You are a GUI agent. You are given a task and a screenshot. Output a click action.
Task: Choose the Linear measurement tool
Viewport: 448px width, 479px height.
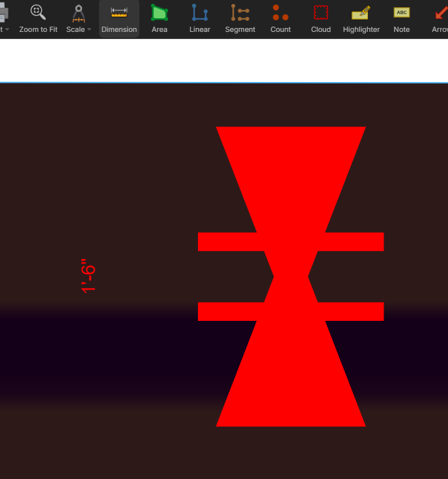tap(200, 13)
